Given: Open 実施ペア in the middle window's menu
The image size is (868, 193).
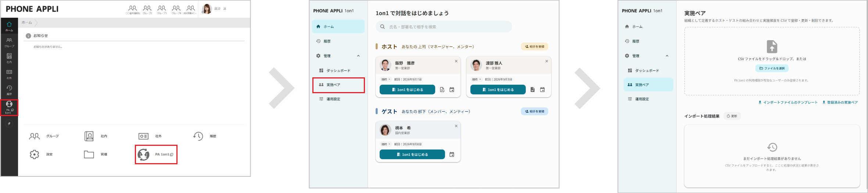Looking at the screenshot, I should (x=338, y=85).
